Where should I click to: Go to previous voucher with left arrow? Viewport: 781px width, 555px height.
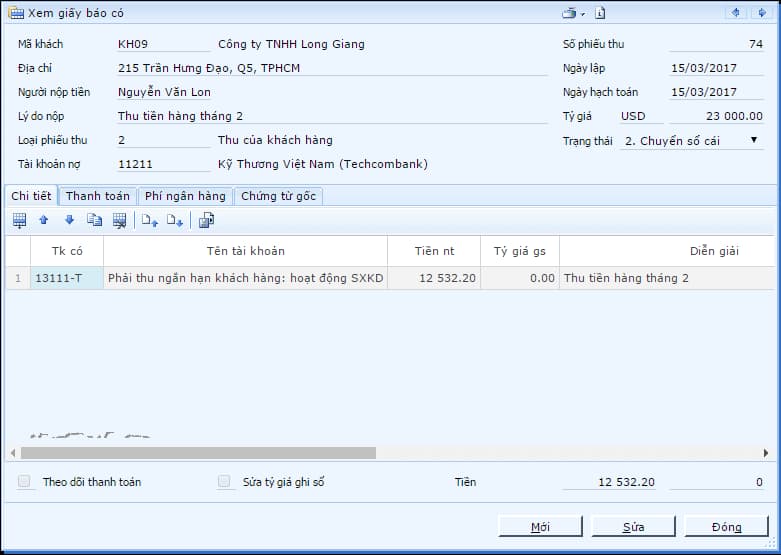pyautogui.click(x=736, y=13)
